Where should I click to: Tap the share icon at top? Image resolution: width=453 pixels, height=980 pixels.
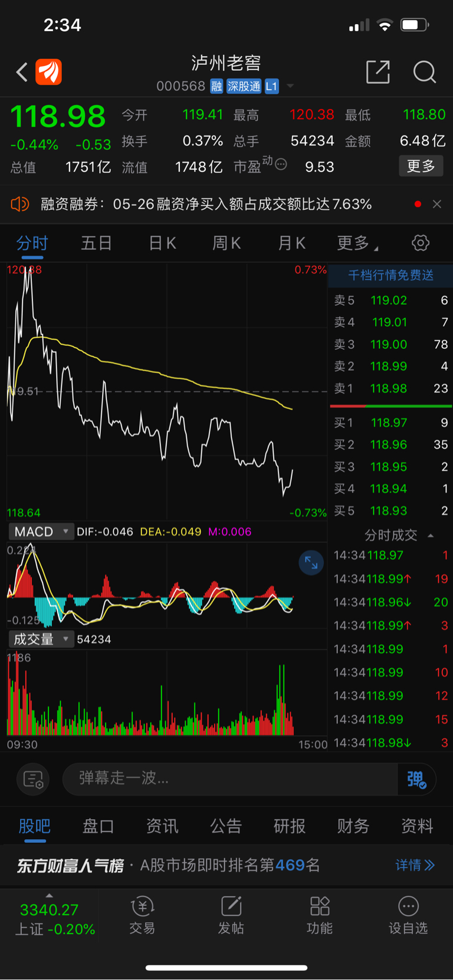[378, 72]
